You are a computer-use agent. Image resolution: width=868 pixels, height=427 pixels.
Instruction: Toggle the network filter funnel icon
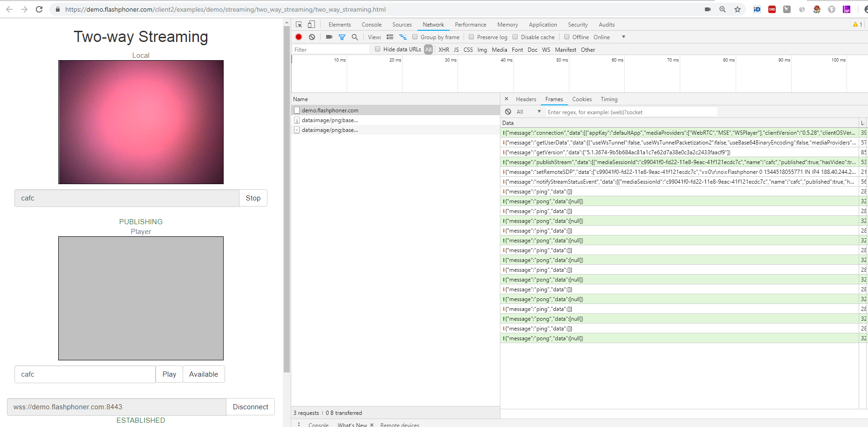pyautogui.click(x=342, y=37)
